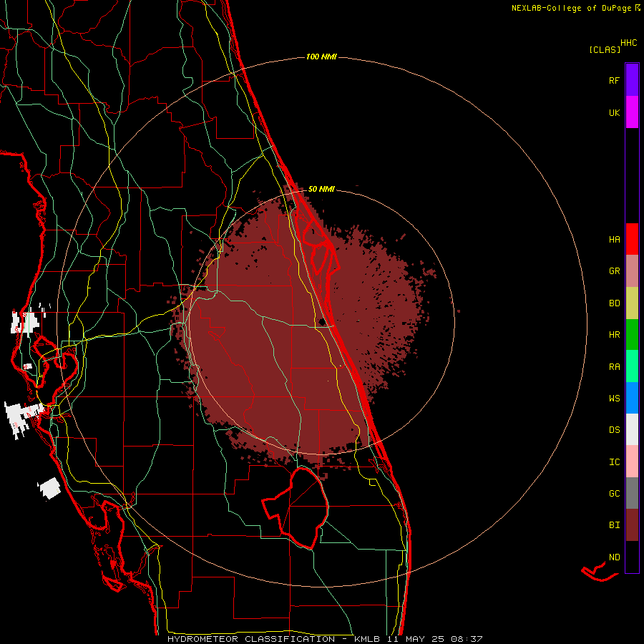Image resolution: width=644 pixels, height=644 pixels.
Task: Click the BI legend label
Action: click(x=614, y=525)
